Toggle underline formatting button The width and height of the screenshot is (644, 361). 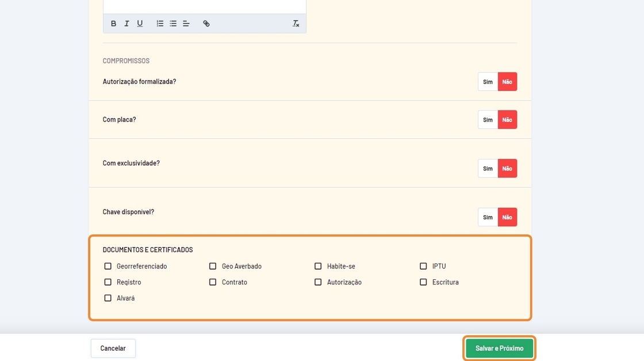[x=140, y=24]
